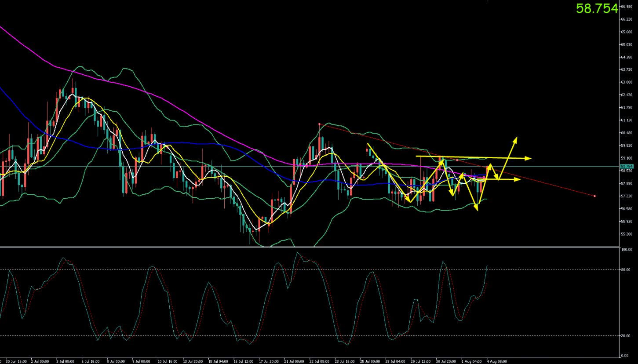Click the 8 Jul 00:00 time label
The image size is (638, 364).
click(116, 361)
